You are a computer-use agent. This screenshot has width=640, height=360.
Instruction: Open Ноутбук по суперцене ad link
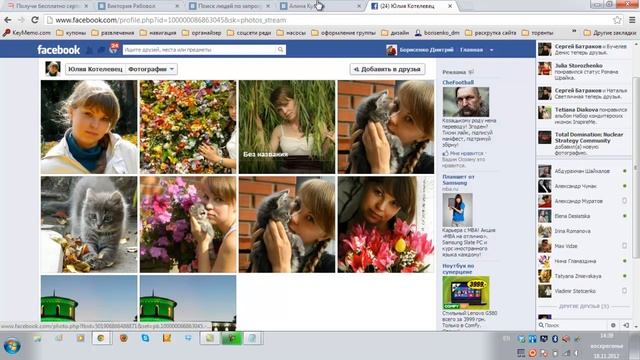click(x=458, y=269)
